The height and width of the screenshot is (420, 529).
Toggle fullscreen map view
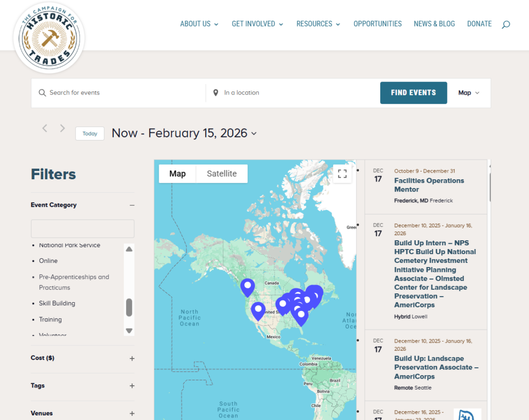tap(342, 174)
